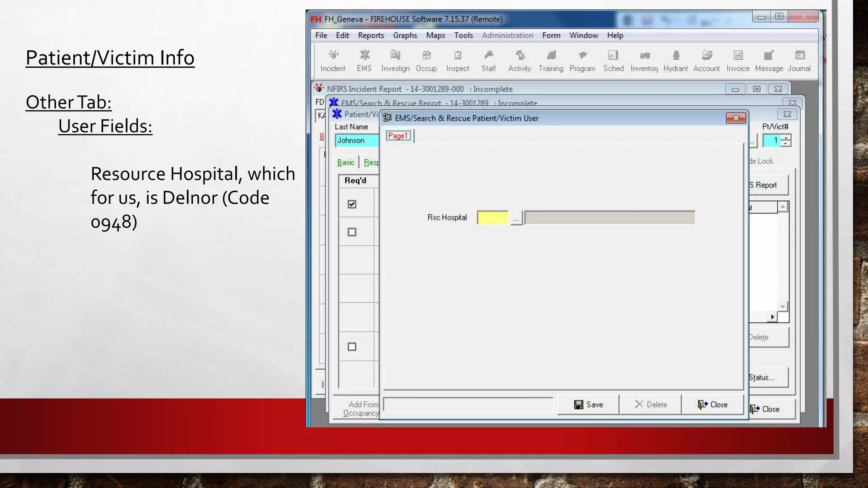Image resolution: width=868 pixels, height=488 pixels.
Task: Open the Occup toolbar icon
Action: pyautogui.click(x=426, y=61)
